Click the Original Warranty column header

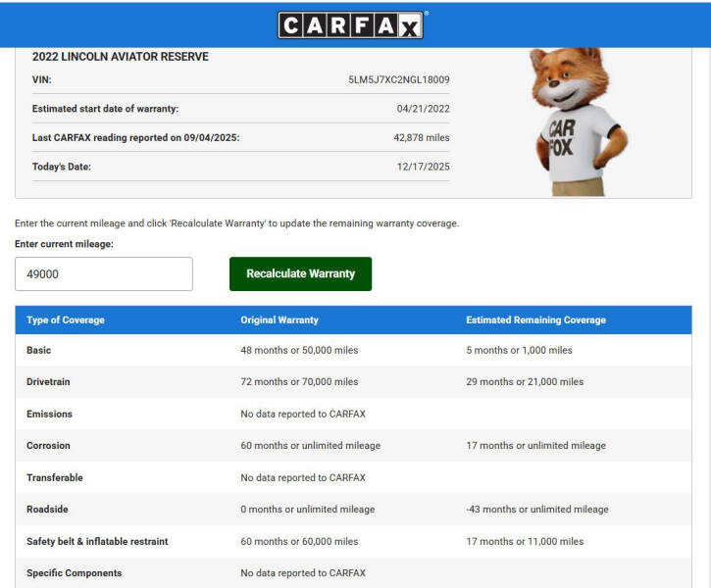coord(279,320)
